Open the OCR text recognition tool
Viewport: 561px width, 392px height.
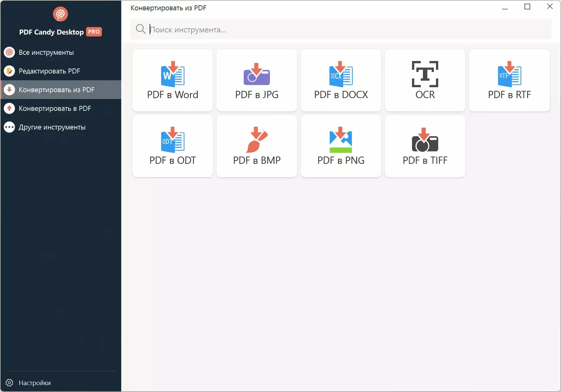(425, 80)
